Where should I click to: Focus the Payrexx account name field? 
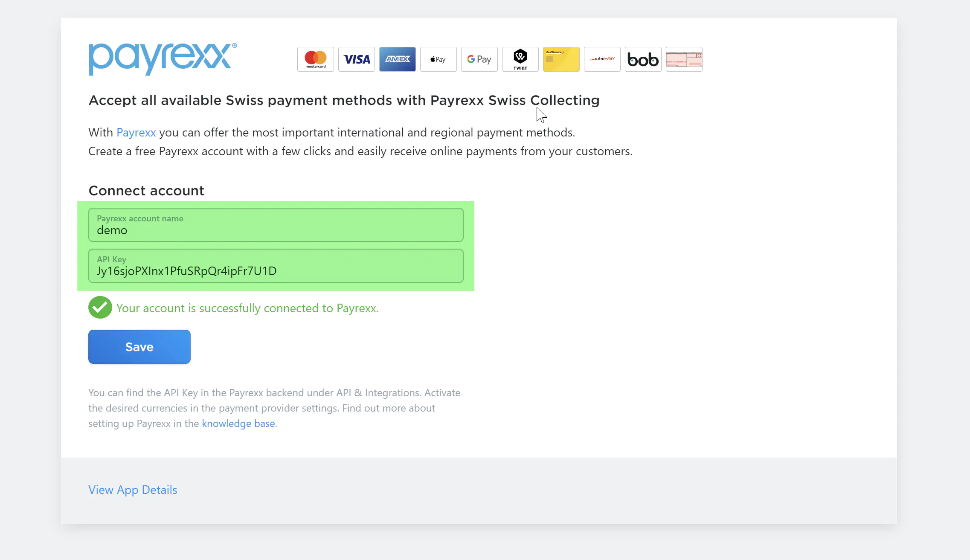pos(276,225)
